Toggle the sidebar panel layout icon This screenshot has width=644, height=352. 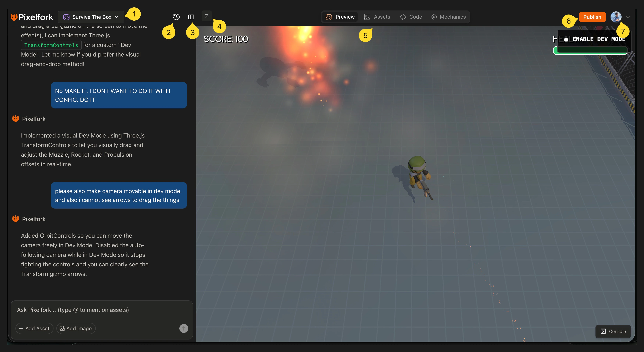(x=191, y=17)
